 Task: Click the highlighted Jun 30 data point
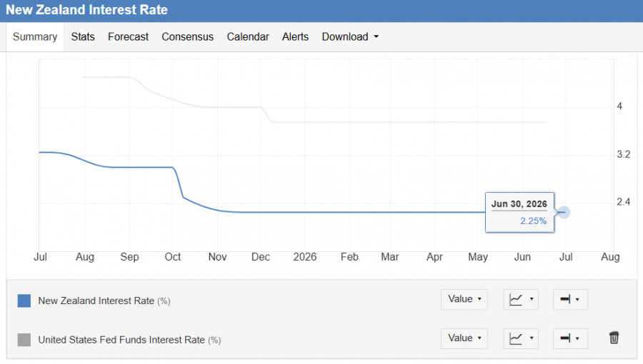(564, 212)
